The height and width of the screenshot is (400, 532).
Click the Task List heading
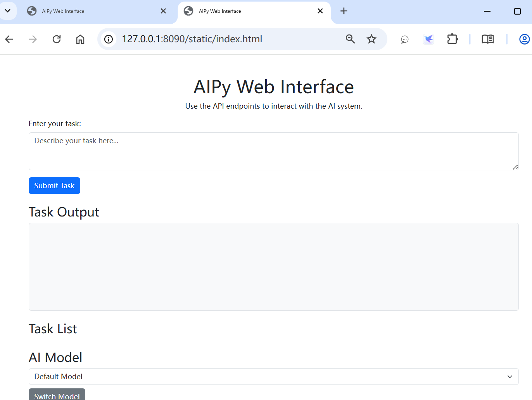point(53,329)
